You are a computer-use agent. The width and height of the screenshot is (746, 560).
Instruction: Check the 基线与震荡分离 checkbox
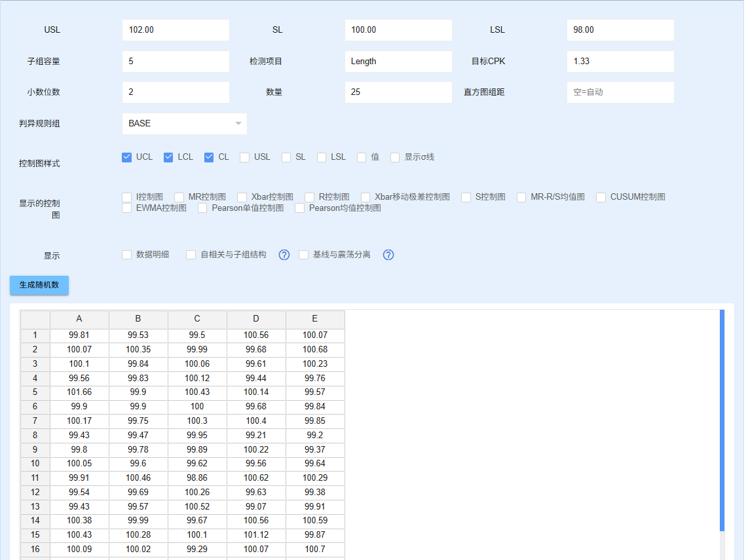coord(303,255)
